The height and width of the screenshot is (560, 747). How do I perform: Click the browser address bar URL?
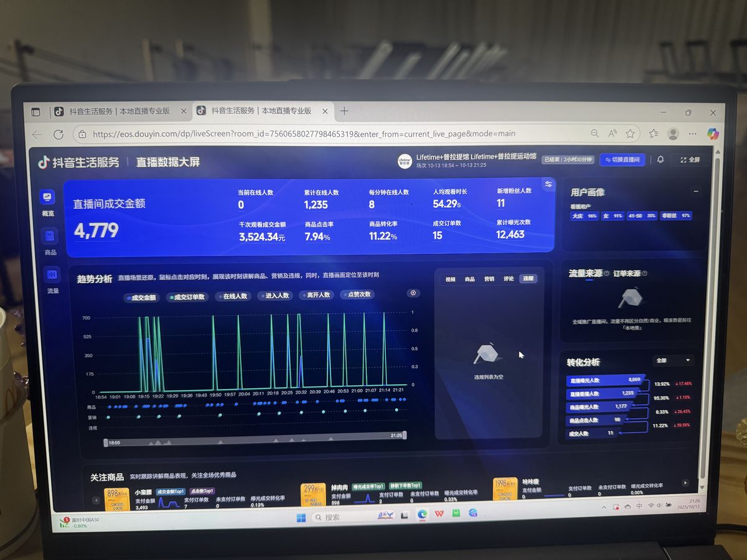(304, 134)
